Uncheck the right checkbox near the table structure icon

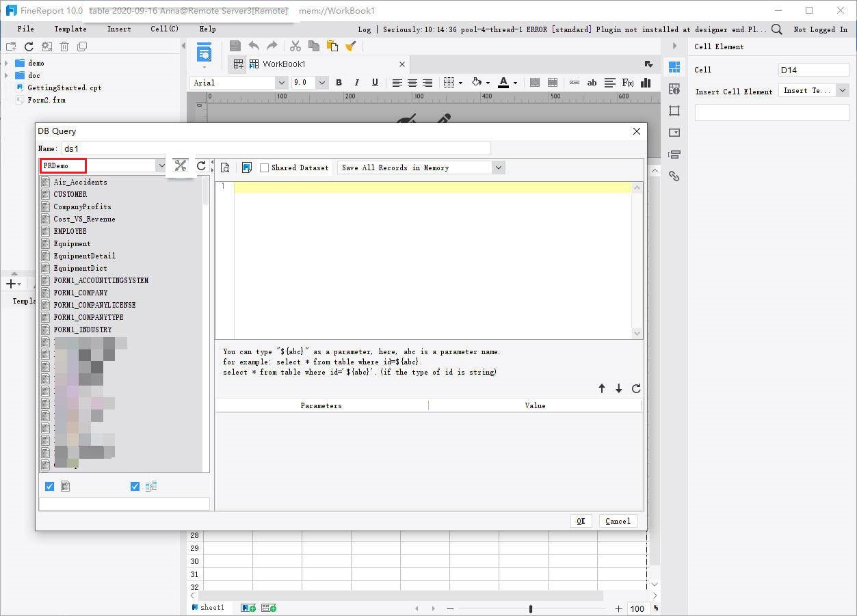(x=135, y=486)
